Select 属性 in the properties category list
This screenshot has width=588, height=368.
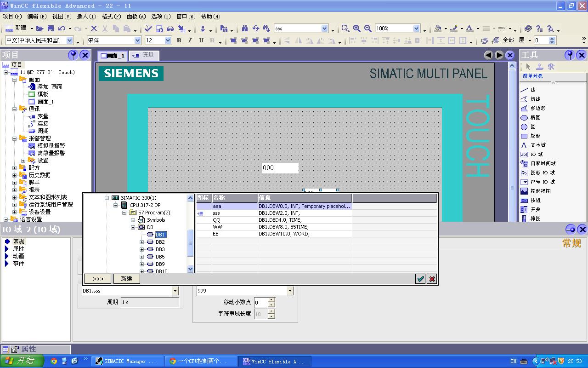click(18, 249)
